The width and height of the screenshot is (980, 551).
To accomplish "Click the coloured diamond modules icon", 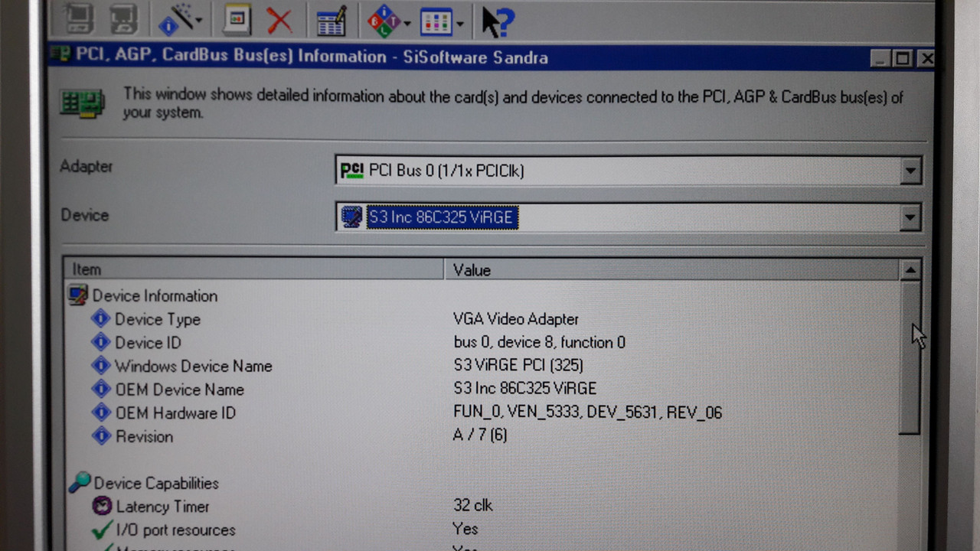I will (x=384, y=21).
